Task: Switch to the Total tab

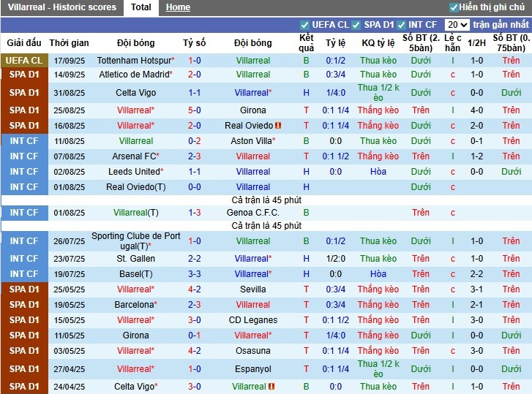Action: tap(141, 7)
